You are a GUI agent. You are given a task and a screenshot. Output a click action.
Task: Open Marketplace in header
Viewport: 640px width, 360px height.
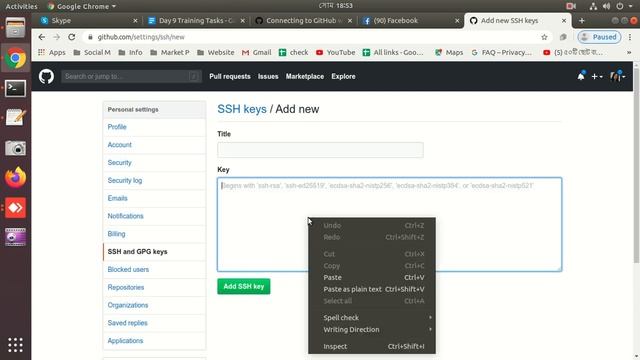pos(305,76)
